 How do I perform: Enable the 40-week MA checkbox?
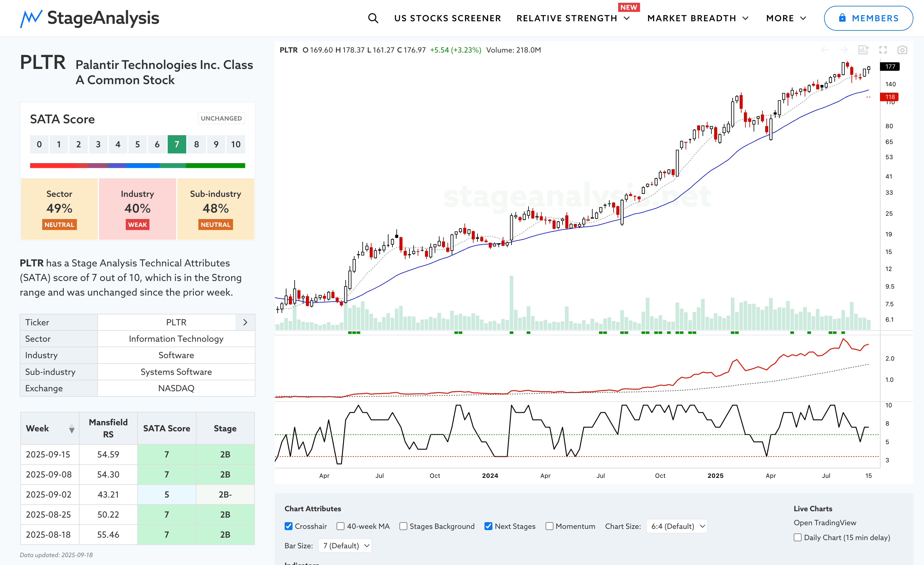(x=341, y=526)
